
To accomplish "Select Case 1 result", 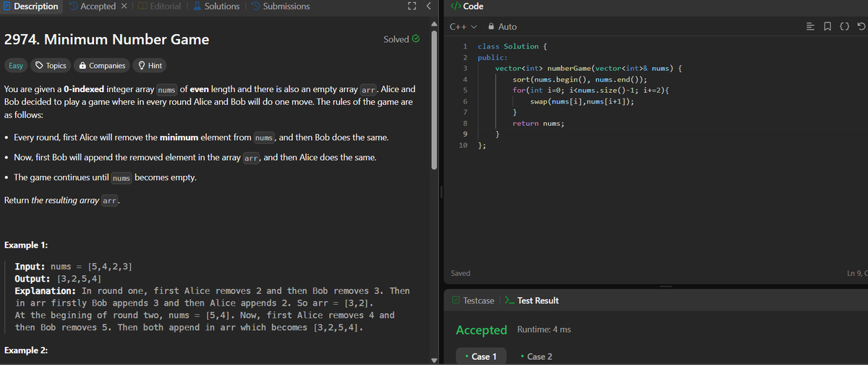I will 480,356.
